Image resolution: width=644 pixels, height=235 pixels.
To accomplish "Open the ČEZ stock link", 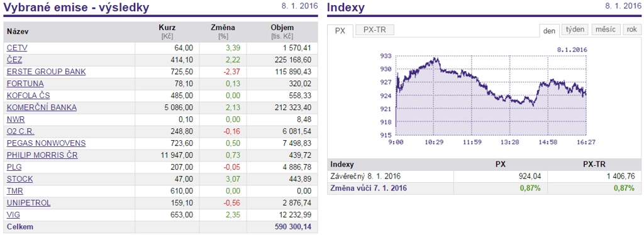I will [14, 60].
